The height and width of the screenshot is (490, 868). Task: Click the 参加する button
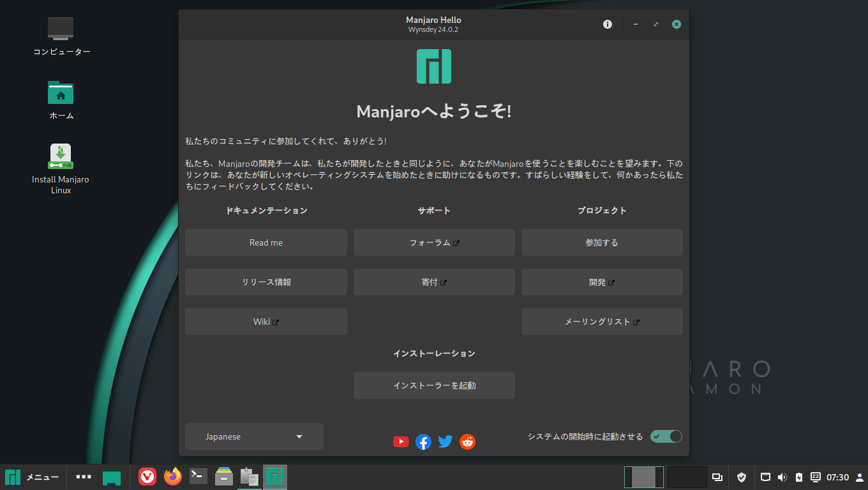point(602,242)
